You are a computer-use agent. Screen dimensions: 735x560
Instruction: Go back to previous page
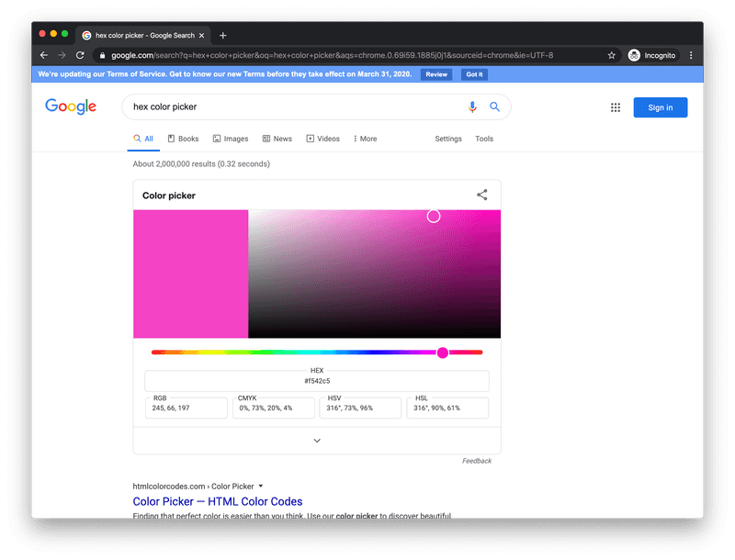(x=44, y=55)
